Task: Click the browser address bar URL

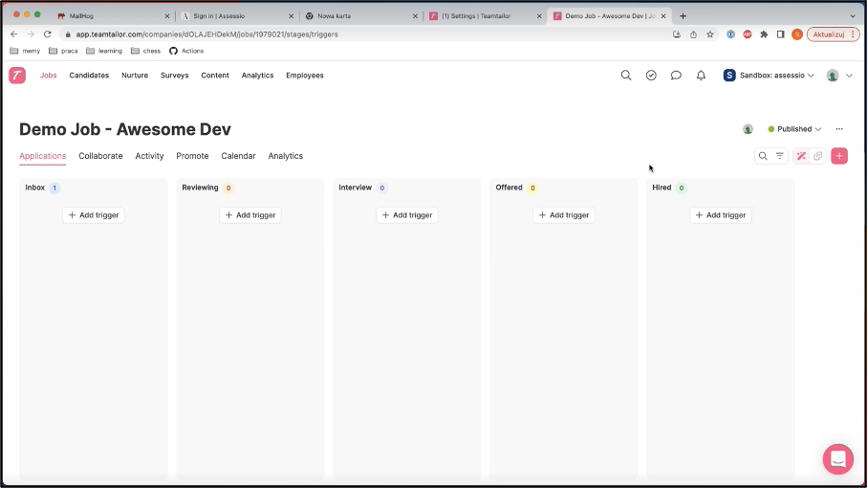Action: coord(287,34)
